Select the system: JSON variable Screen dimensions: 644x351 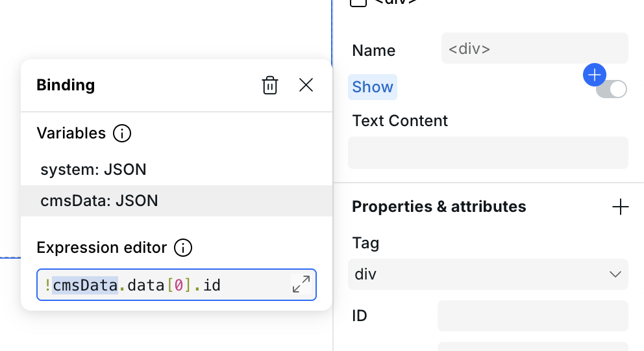(x=176, y=170)
